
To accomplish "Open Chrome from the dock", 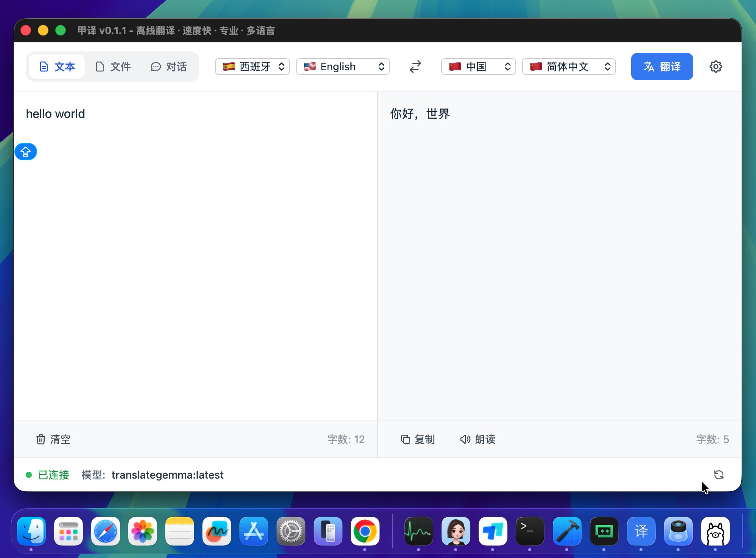I will pyautogui.click(x=365, y=531).
